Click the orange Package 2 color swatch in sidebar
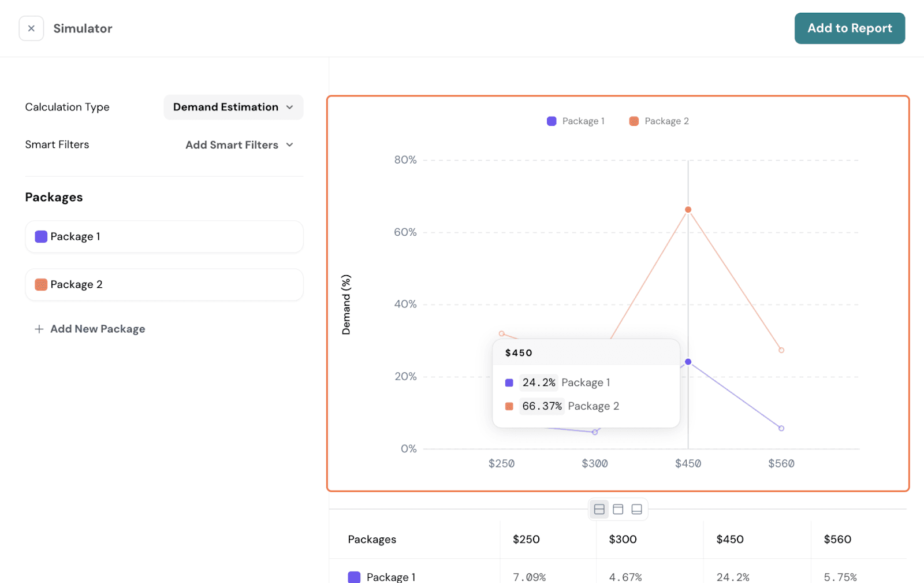This screenshot has height=583, width=924. [41, 284]
